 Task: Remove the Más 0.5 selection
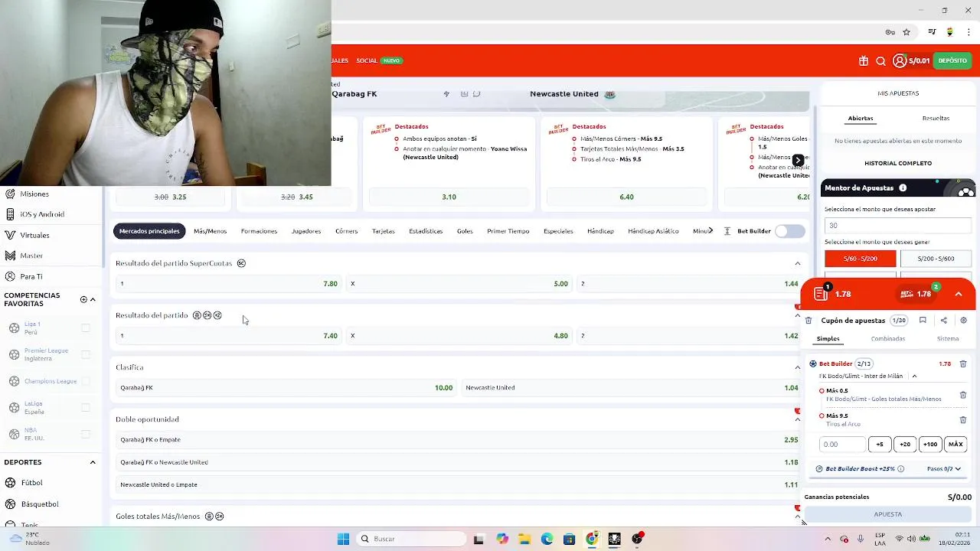(963, 395)
